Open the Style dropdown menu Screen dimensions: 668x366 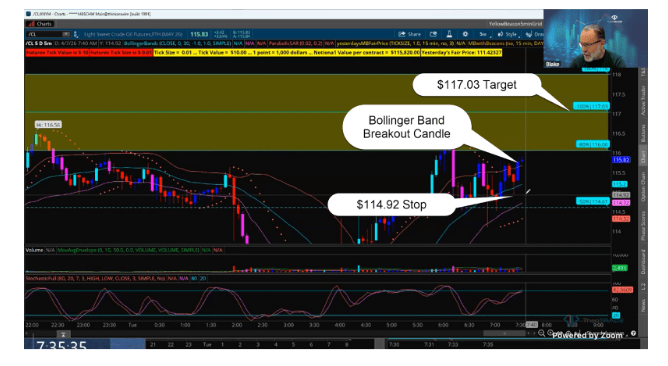point(508,34)
